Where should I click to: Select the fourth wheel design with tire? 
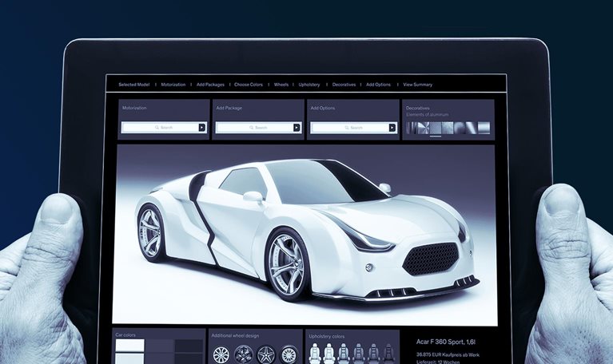[289, 355]
